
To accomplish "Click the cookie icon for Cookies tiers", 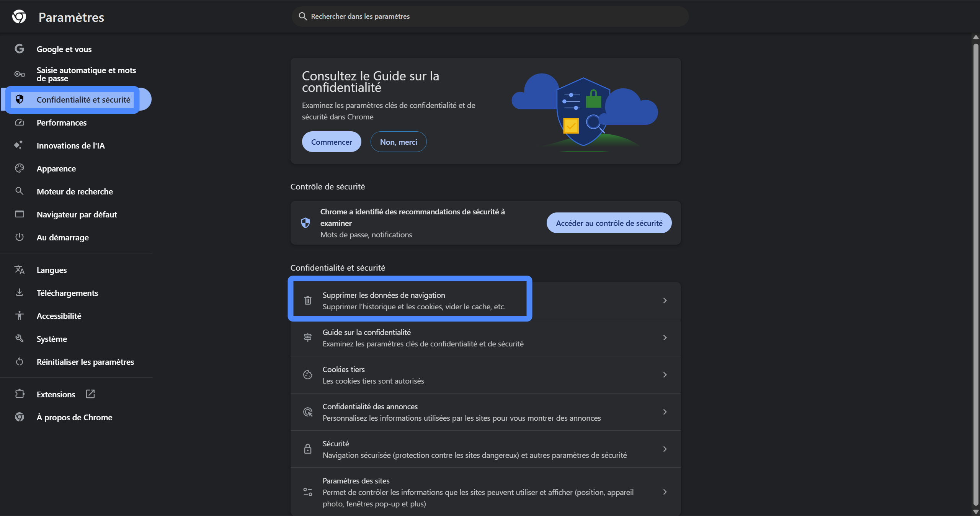I will (x=308, y=375).
